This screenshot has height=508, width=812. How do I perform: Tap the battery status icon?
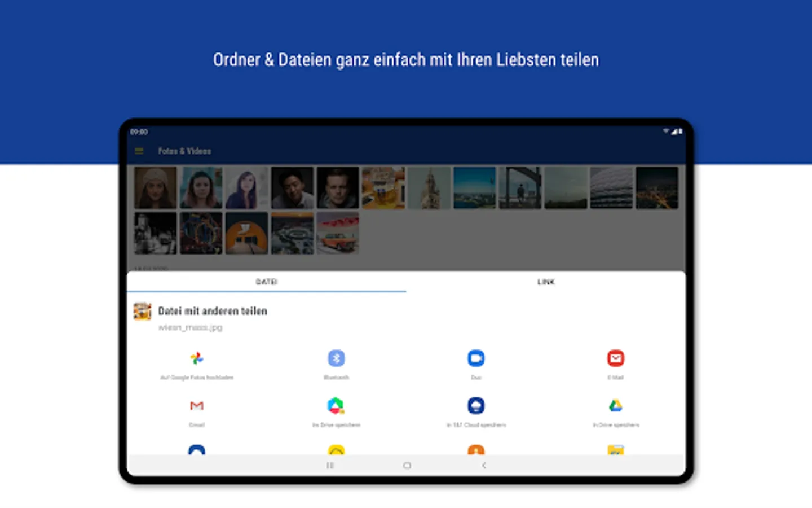tap(680, 131)
